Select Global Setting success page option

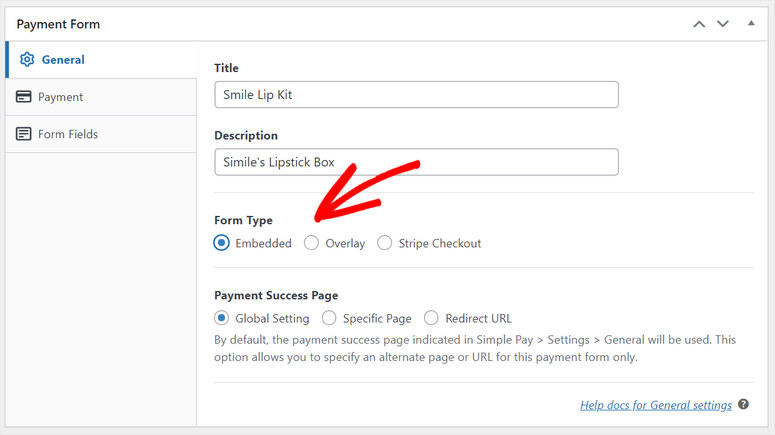222,318
